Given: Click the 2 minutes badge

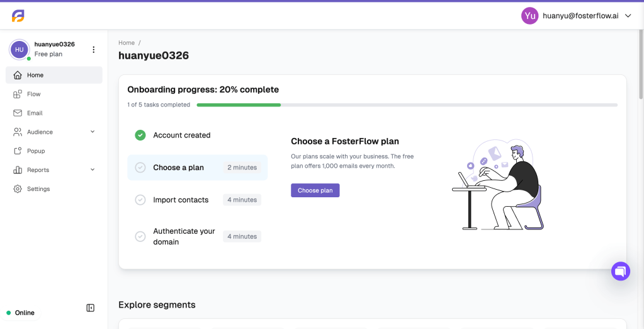Looking at the screenshot, I should (x=242, y=168).
